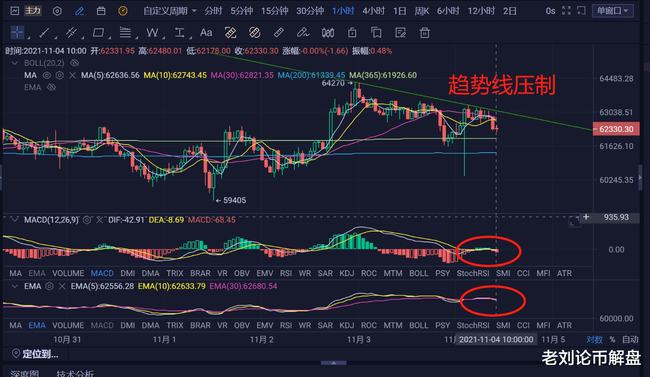
Task: Open the target/indicator settings circle icon
Action: pos(57,11)
